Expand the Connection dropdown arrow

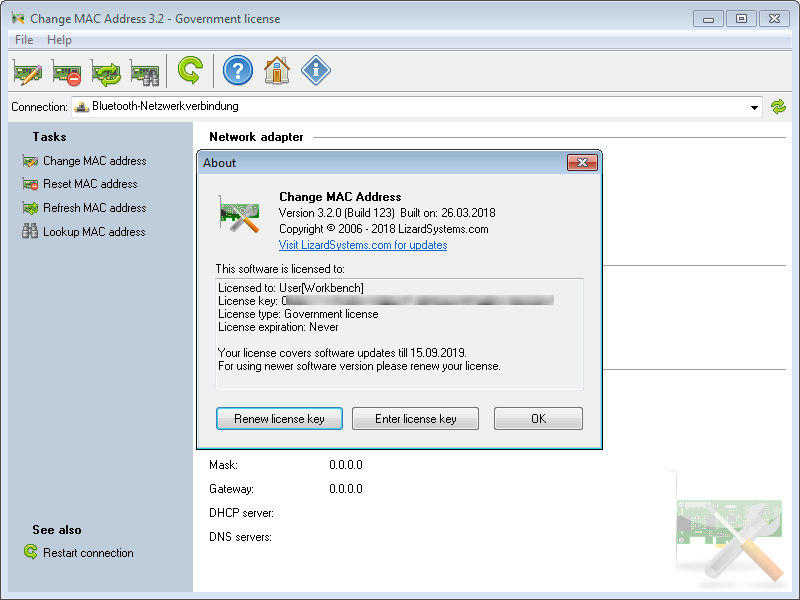[754, 107]
